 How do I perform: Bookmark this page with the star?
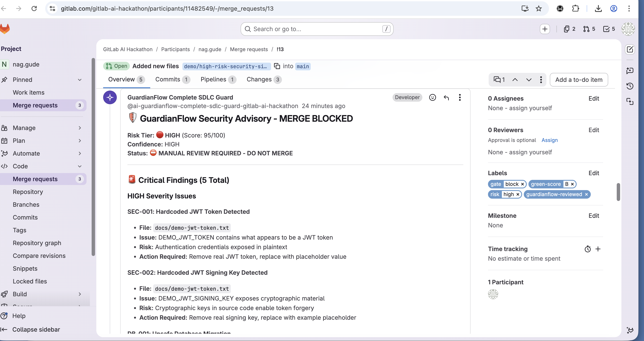pos(539,9)
